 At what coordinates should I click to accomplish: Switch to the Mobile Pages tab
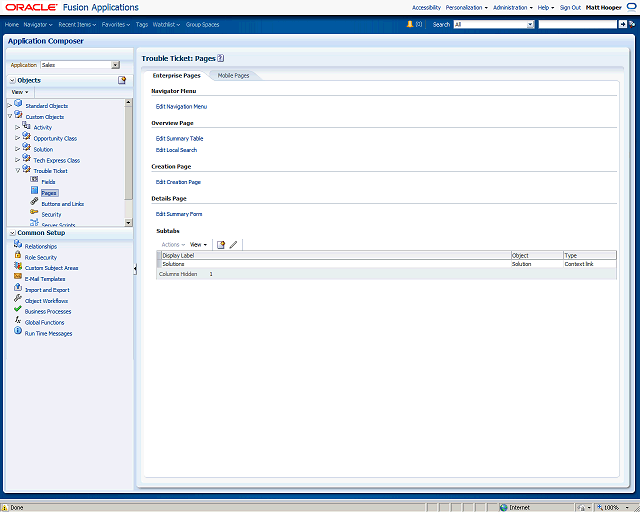(233, 76)
